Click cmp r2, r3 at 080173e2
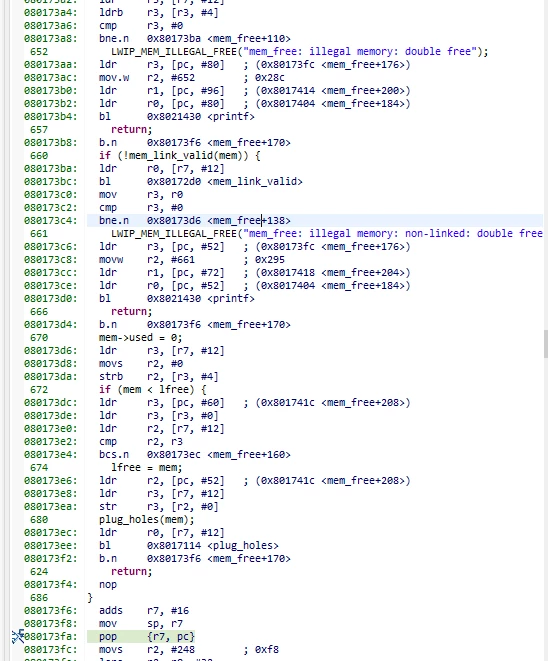Image resolution: width=548 pixels, height=661 pixels. click(x=141, y=442)
